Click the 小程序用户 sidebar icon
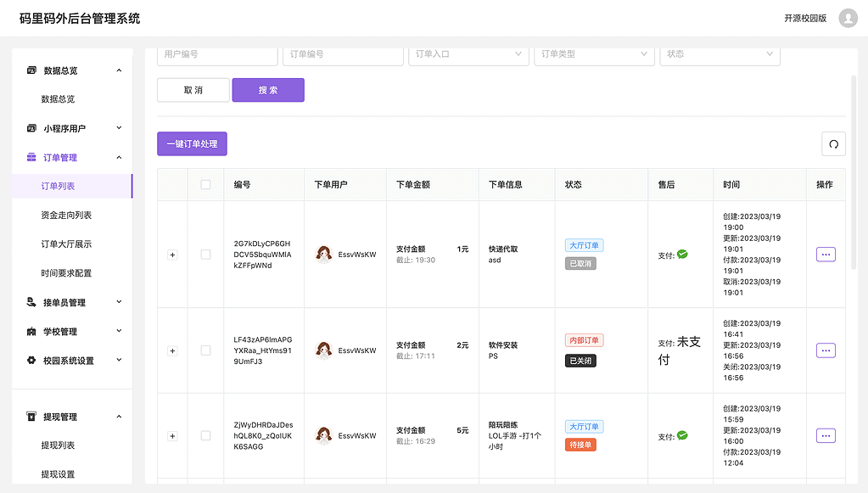 pyautogui.click(x=31, y=128)
